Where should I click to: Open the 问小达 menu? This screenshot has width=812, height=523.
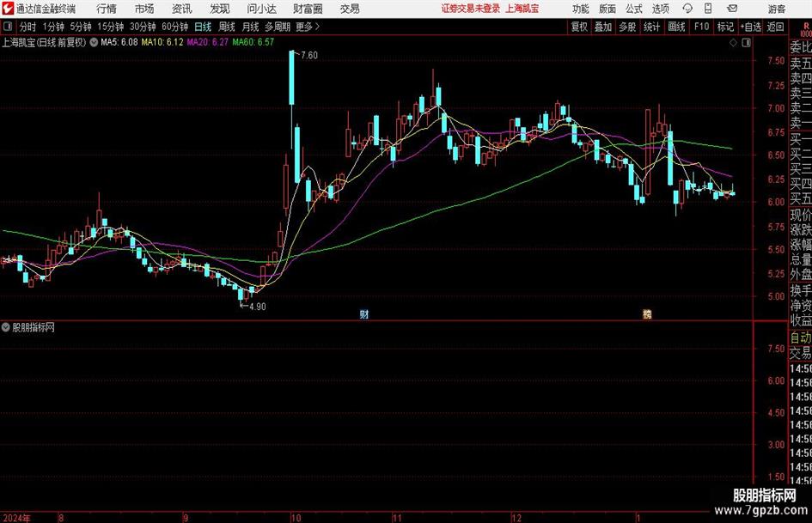point(261,9)
